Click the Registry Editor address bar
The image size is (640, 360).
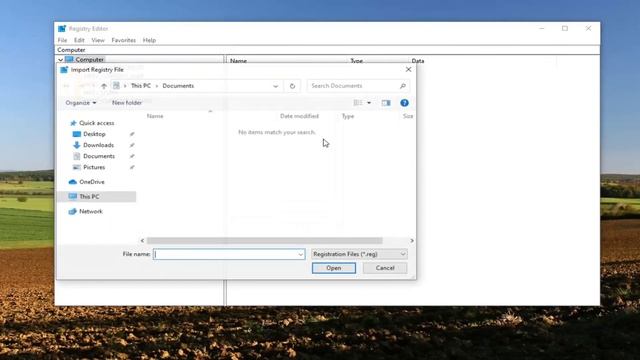pos(327,50)
